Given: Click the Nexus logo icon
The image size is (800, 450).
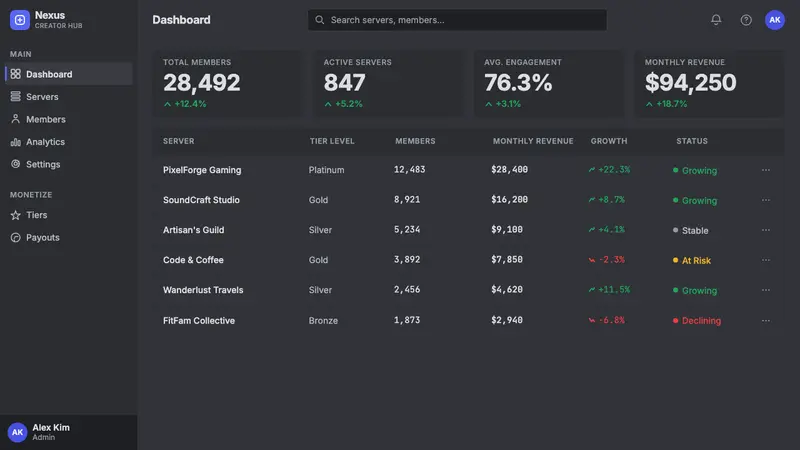Looking at the screenshot, I should 20,20.
